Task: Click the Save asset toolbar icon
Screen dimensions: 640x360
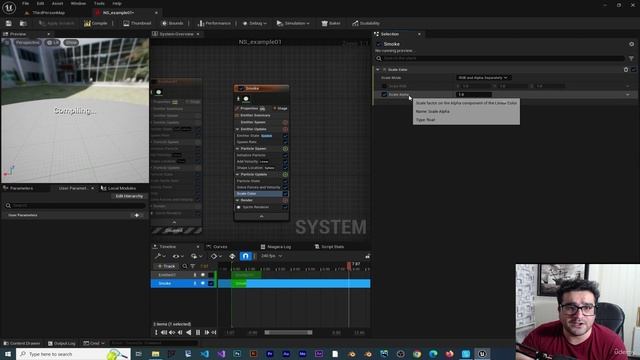Action: 9,23
